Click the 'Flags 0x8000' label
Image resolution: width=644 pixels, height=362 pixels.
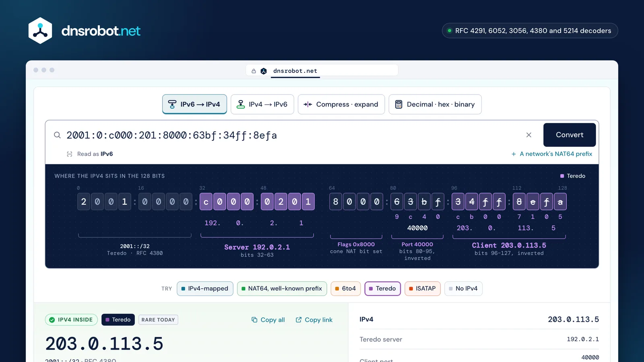[356, 244]
